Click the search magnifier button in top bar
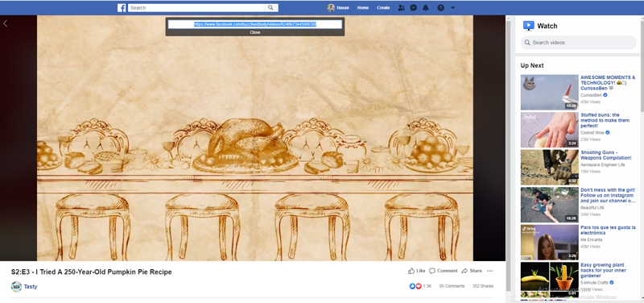644x303 pixels. tap(270, 8)
